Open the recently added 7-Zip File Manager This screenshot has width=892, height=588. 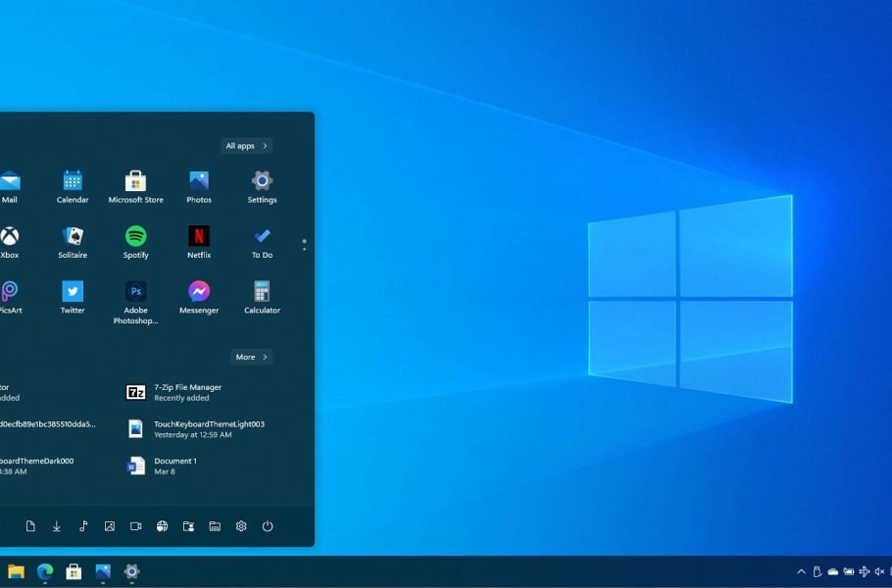click(173, 392)
